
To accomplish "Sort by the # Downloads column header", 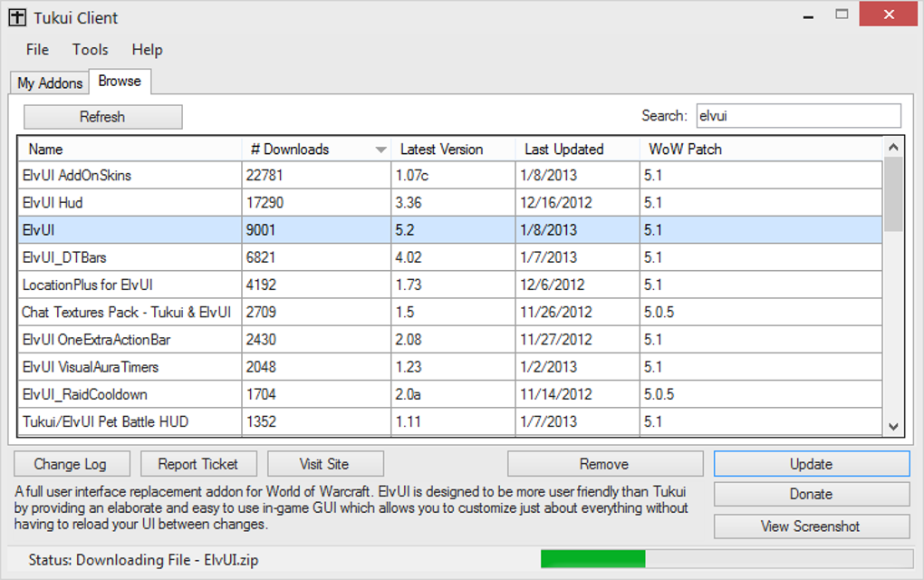I will tap(316, 150).
